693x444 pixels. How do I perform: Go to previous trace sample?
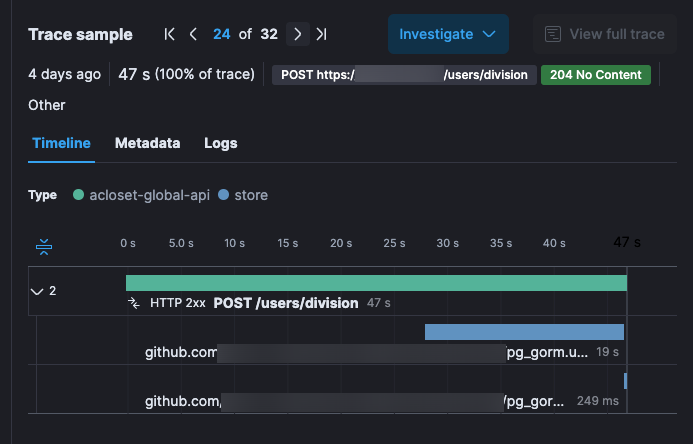point(194,34)
